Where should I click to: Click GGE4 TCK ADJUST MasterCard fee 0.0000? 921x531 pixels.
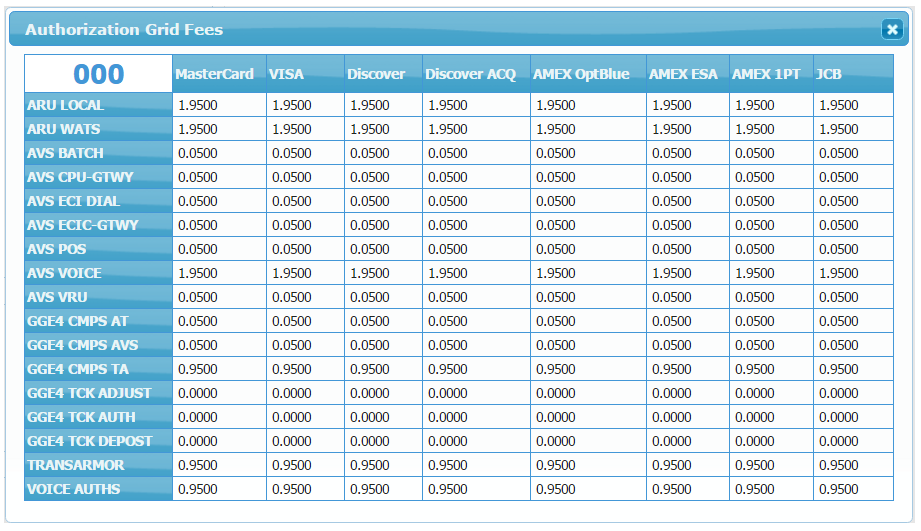pos(219,394)
